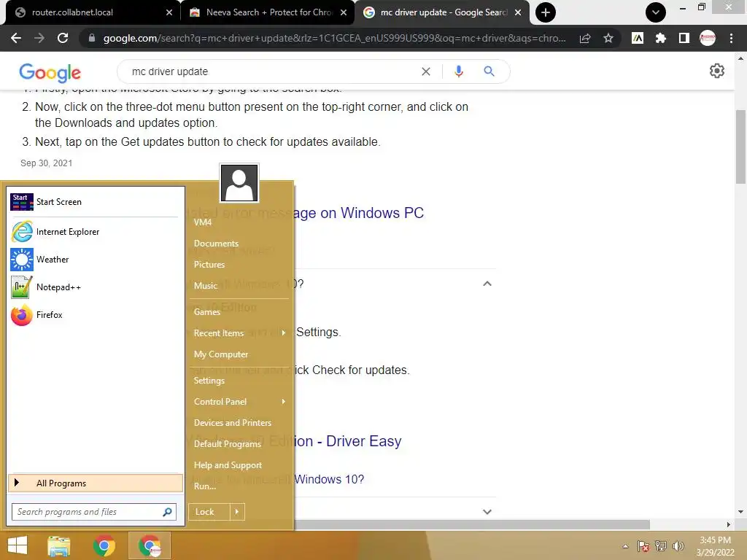Open My Computer from start menu
Image resolution: width=747 pixels, height=560 pixels.
point(221,354)
